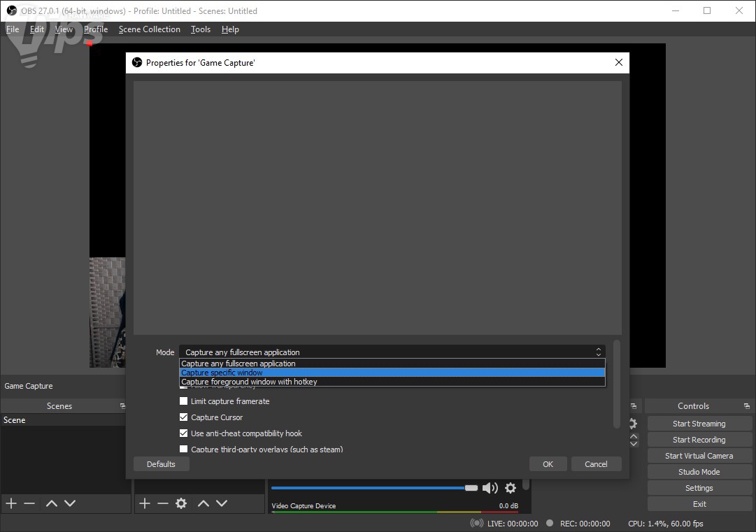Click the Mode combo box

(392, 352)
